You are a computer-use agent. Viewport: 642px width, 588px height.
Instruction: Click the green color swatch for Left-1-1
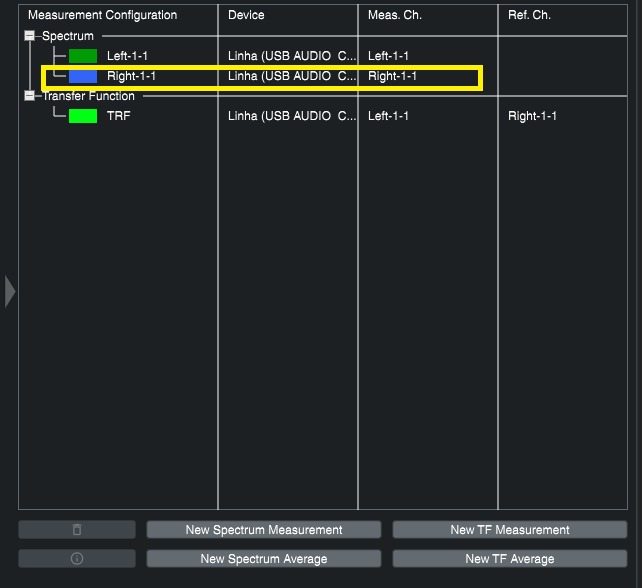83,56
